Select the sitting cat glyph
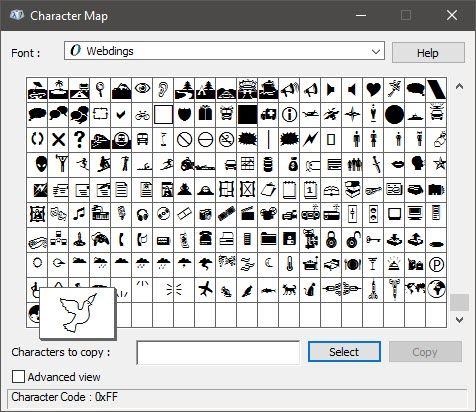 click(x=310, y=289)
